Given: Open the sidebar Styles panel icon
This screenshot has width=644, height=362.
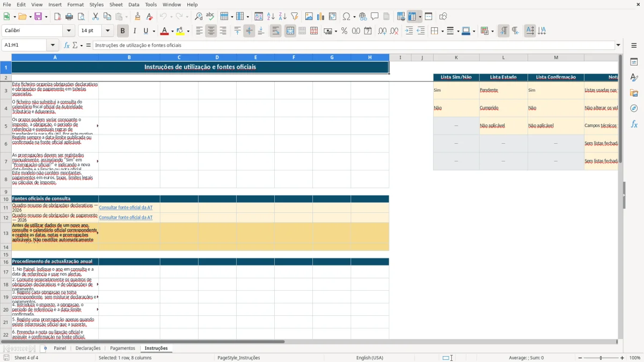Looking at the screenshot, I should [x=634, y=77].
